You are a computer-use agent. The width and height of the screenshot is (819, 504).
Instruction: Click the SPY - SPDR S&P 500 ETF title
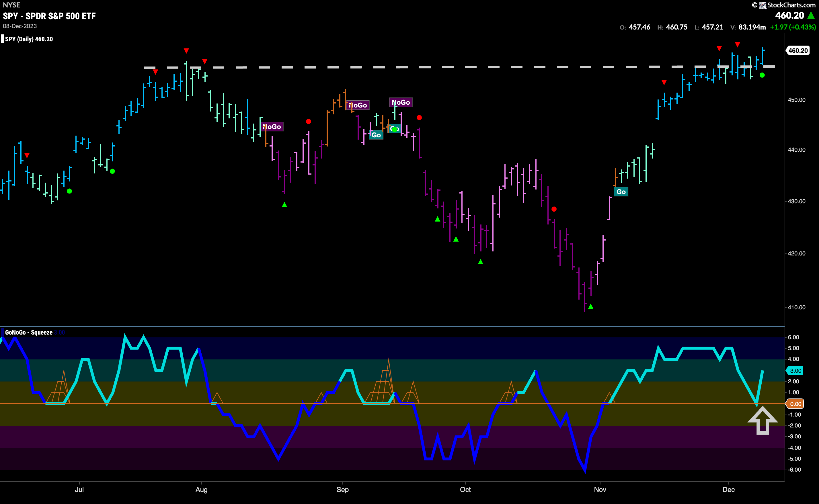pyautogui.click(x=49, y=16)
